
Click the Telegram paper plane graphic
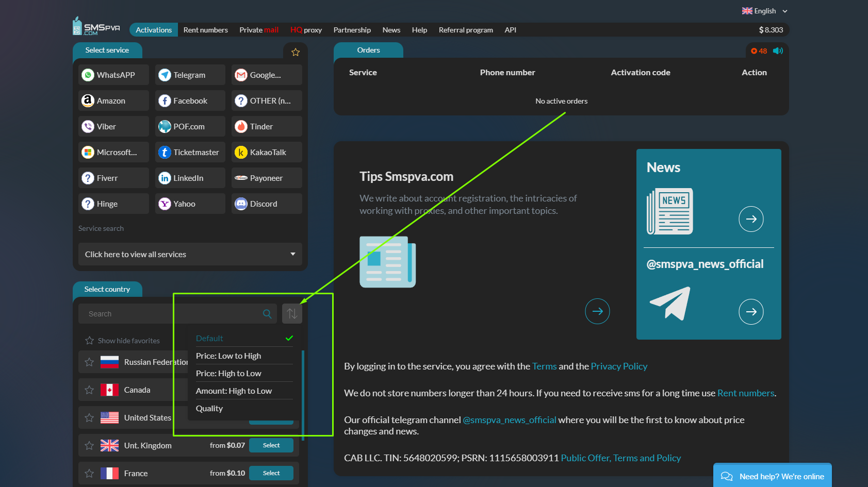(x=670, y=304)
